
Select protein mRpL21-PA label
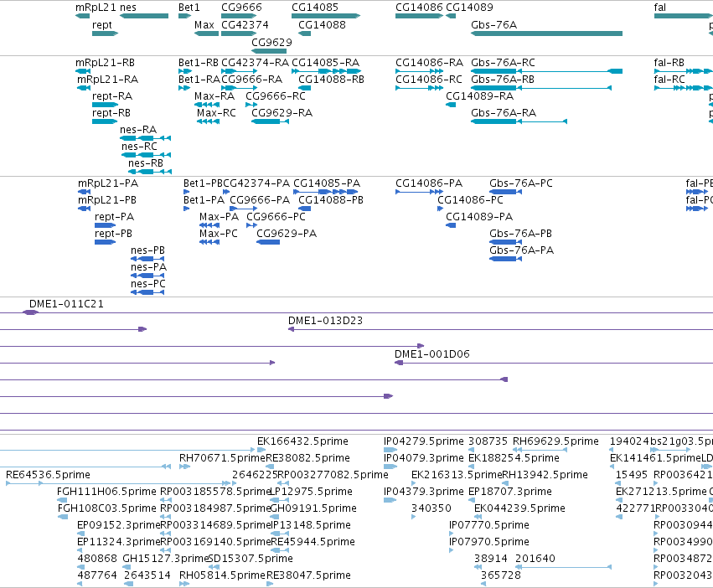pos(108,183)
